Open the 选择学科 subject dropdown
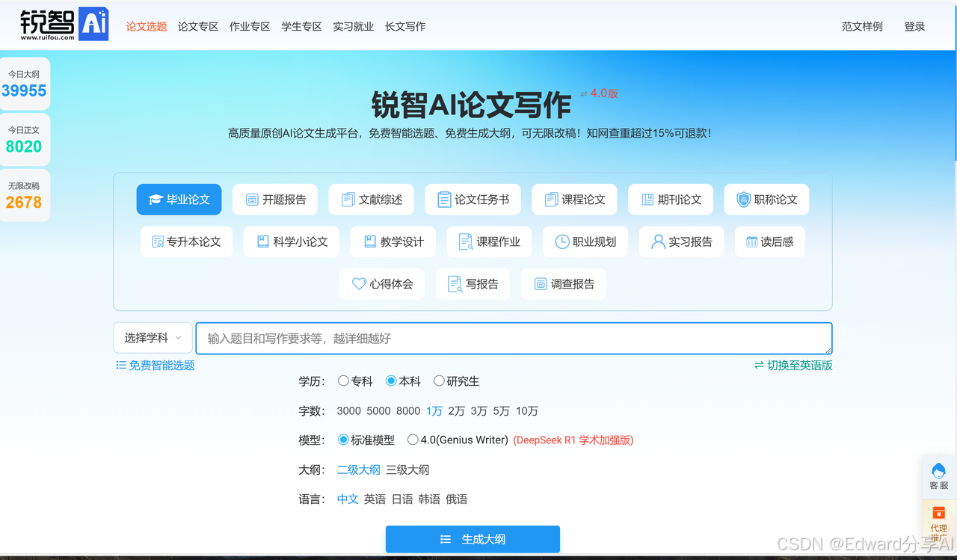Screen dimensions: 957x560 (153, 338)
